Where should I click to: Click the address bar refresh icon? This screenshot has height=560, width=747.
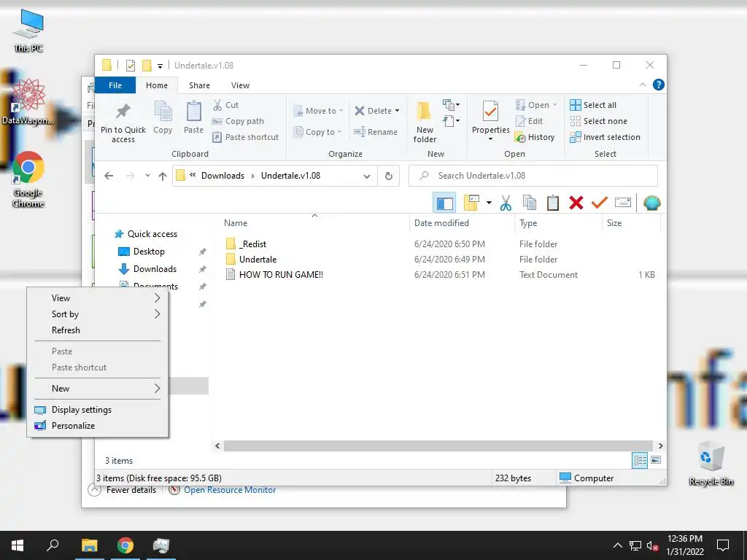[389, 176]
